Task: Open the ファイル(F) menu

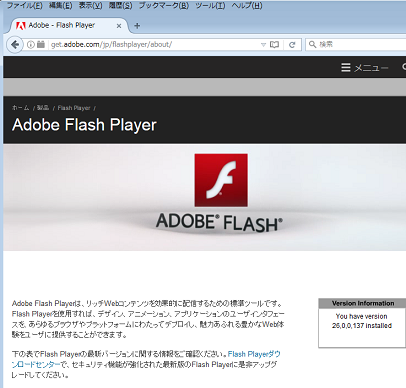Action: (x=25, y=5)
